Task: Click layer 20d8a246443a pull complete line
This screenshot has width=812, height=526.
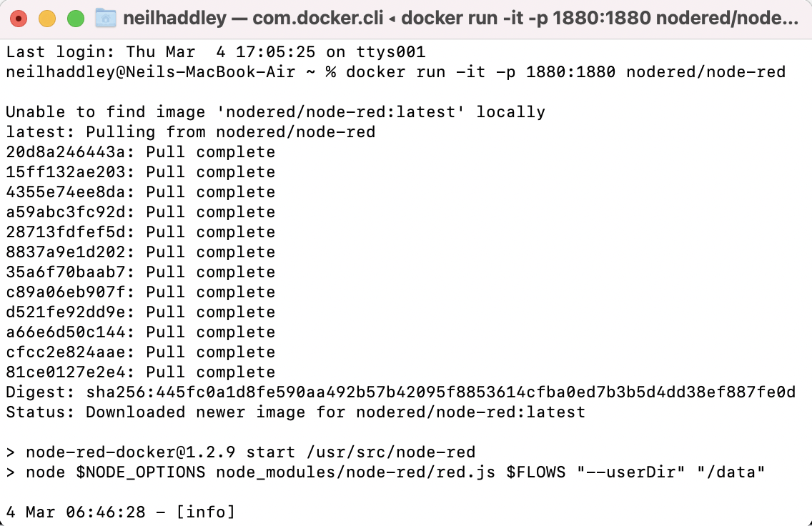Action: (x=140, y=152)
